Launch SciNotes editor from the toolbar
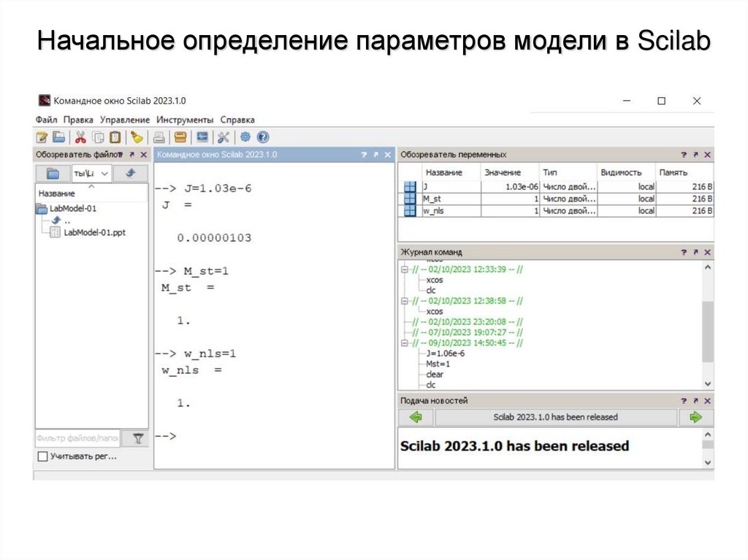748x560 pixels. (x=42, y=137)
